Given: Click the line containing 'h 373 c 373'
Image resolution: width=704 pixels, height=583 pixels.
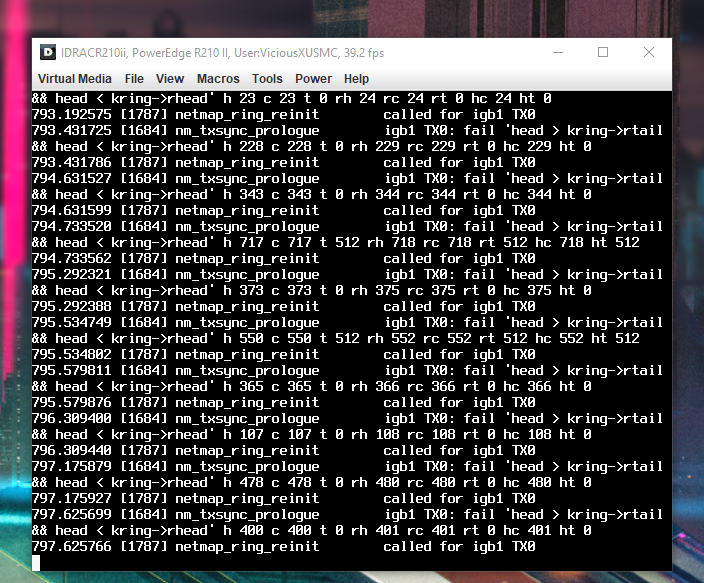Looking at the screenshot, I should pos(312,291).
